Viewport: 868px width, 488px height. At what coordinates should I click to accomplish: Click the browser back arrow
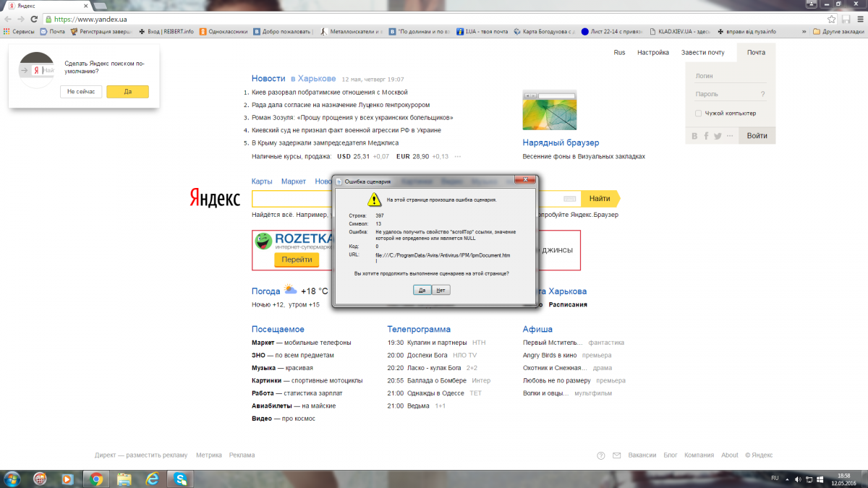point(9,19)
